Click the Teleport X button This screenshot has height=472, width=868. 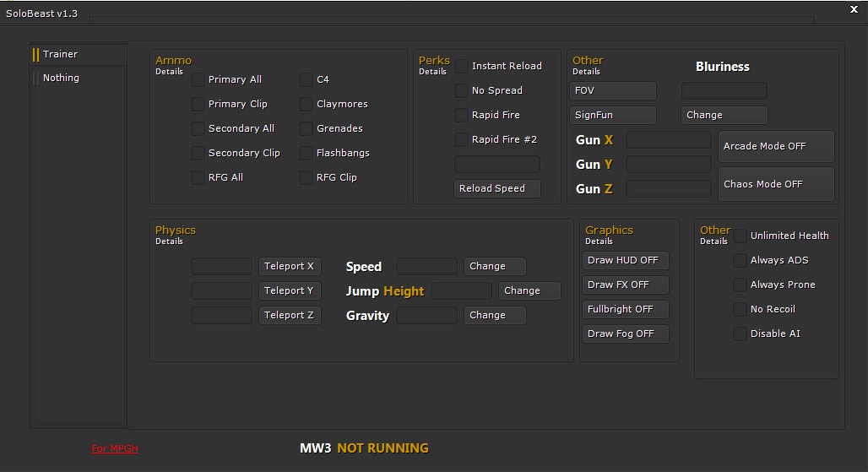point(290,266)
